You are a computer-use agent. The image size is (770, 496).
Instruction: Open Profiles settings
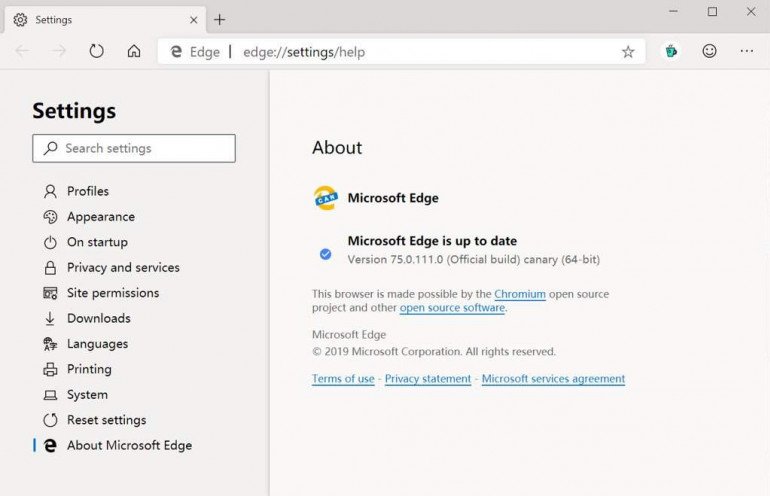click(x=88, y=191)
